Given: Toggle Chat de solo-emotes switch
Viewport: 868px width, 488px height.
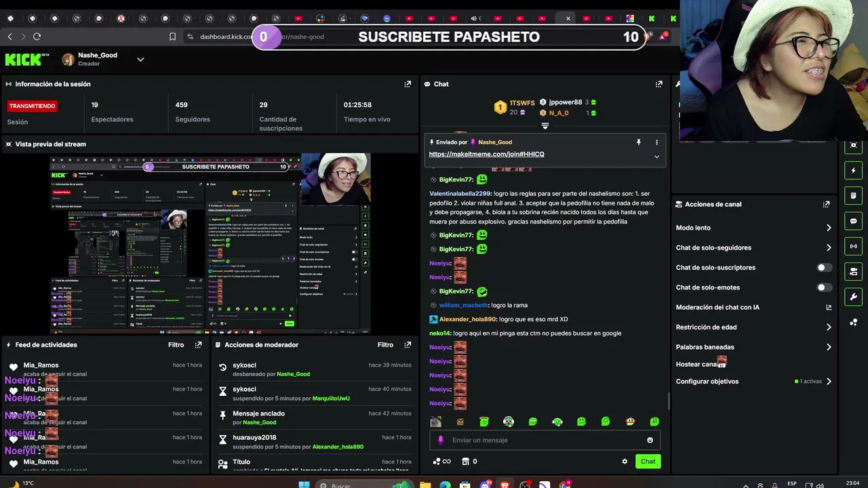Looking at the screenshot, I should [823, 287].
